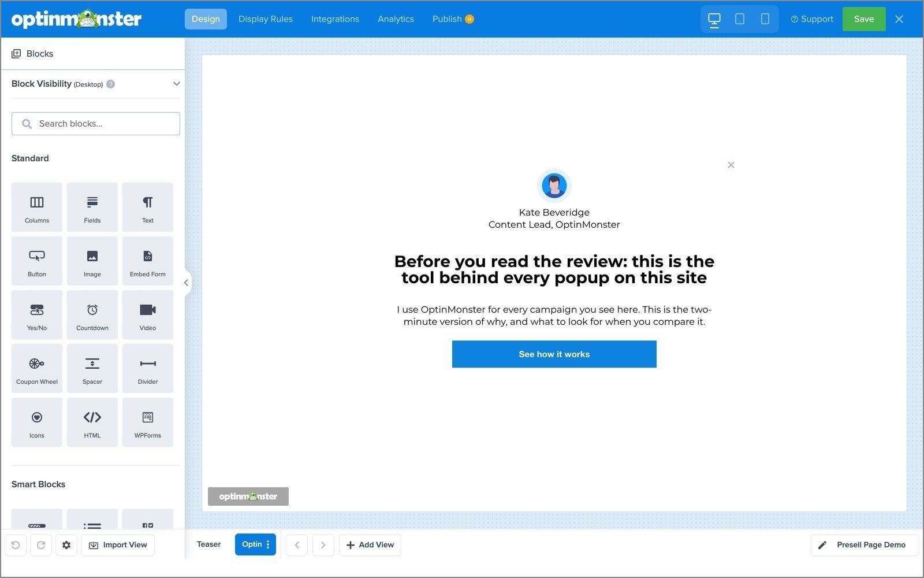
Task: Click Import View button
Action: (118, 544)
